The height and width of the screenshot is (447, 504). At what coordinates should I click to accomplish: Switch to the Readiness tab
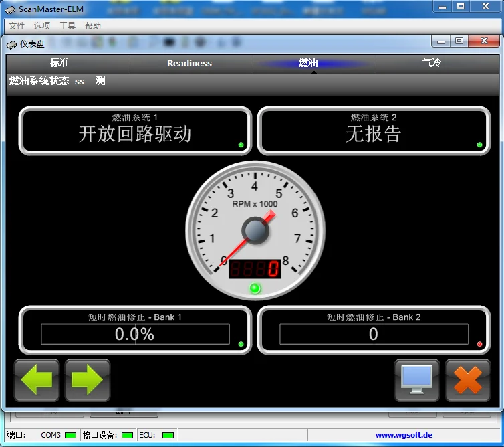pyautogui.click(x=191, y=64)
